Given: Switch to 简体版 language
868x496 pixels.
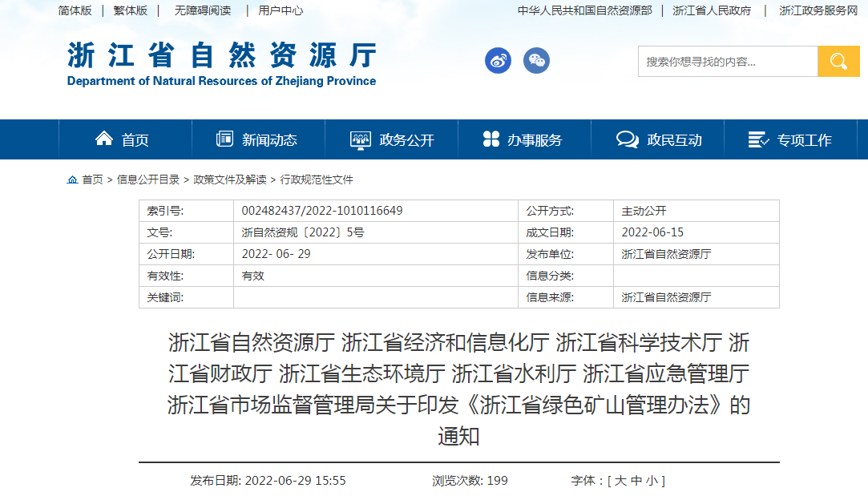Looking at the screenshot, I should tap(75, 10).
